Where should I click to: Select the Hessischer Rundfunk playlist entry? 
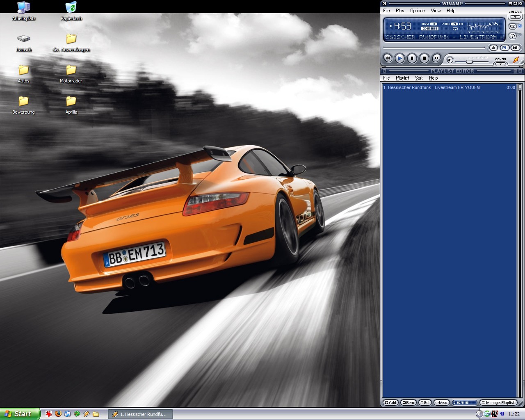click(449, 87)
